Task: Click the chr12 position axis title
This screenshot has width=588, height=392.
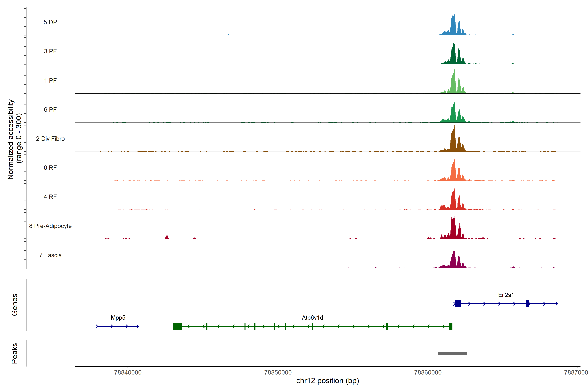Action: [x=327, y=381]
